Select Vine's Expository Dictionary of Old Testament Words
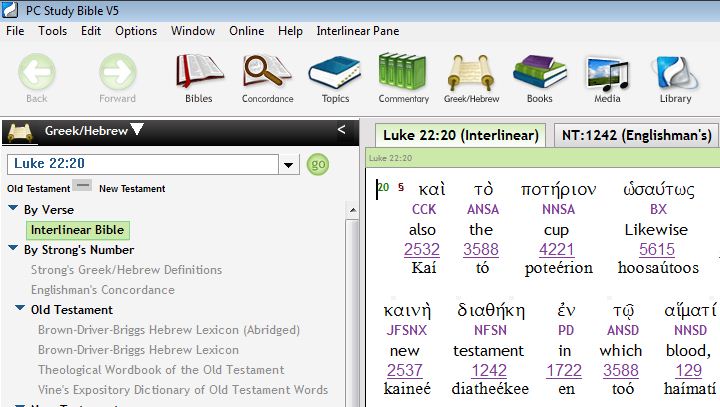 pos(183,390)
